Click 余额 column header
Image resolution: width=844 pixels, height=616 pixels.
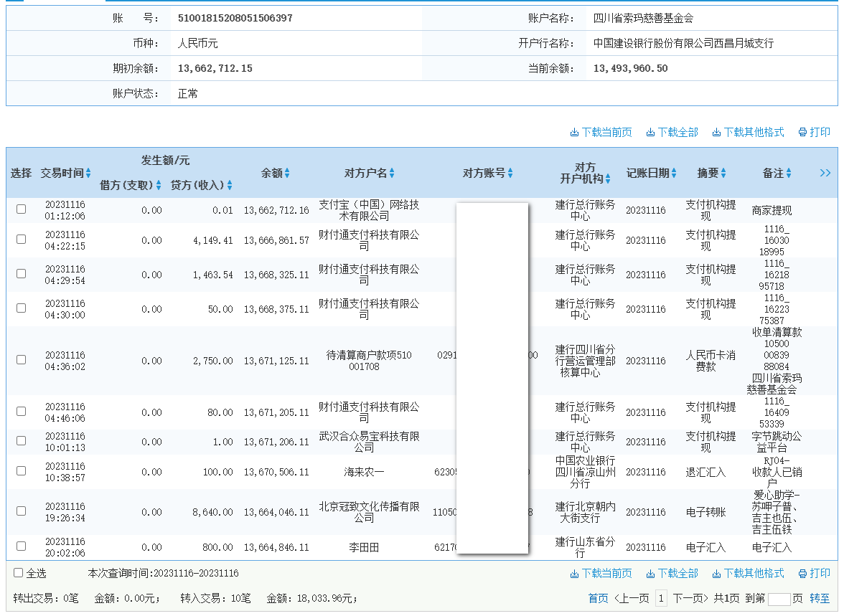(x=272, y=174)
